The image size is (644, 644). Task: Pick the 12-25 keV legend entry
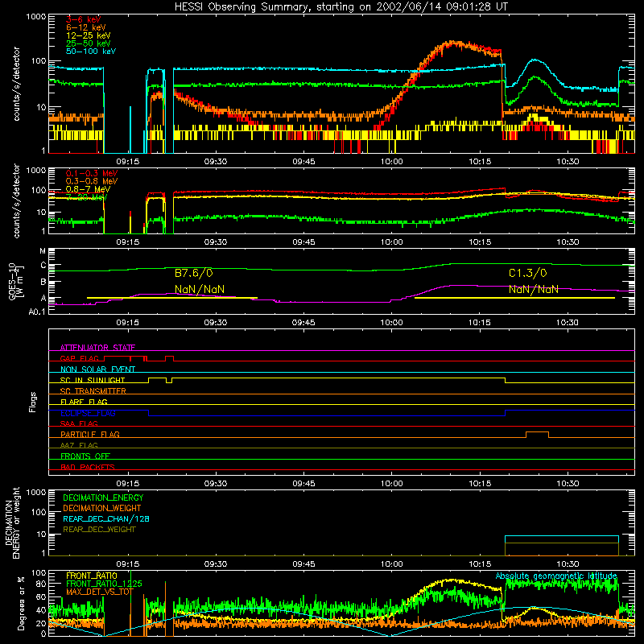pyautogui.click(x=89, y=35)
